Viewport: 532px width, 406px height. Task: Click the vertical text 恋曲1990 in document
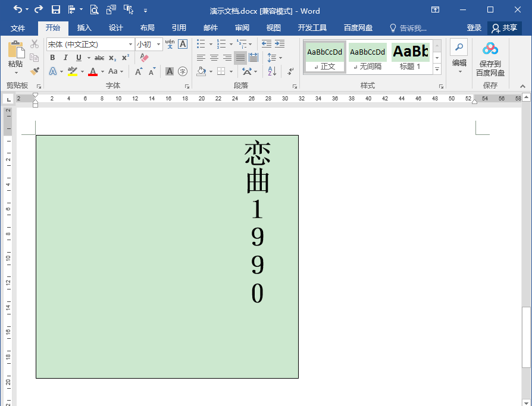[257, 222]
